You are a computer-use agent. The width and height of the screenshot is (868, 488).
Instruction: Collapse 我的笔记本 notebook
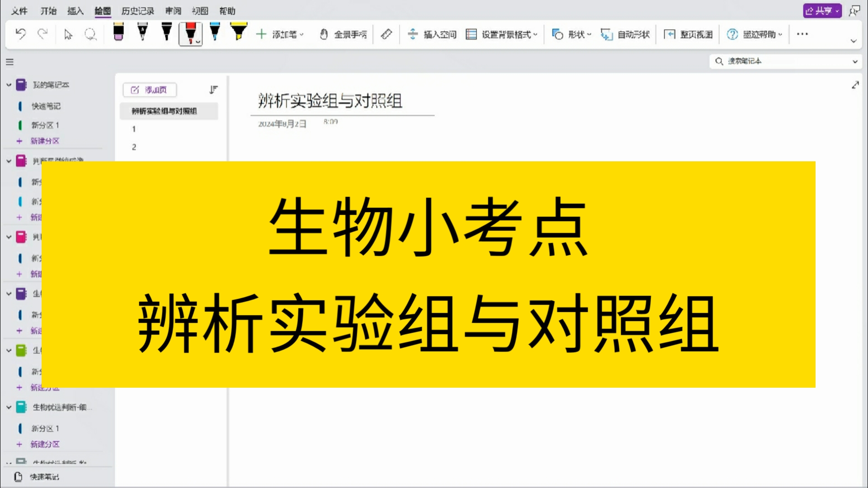click(x=9, y=84)
